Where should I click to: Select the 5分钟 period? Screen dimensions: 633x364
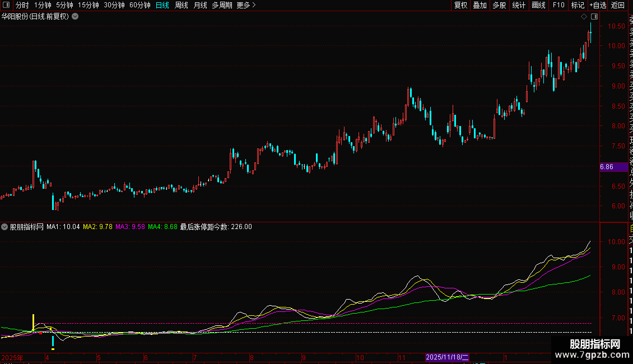(64, 5)
